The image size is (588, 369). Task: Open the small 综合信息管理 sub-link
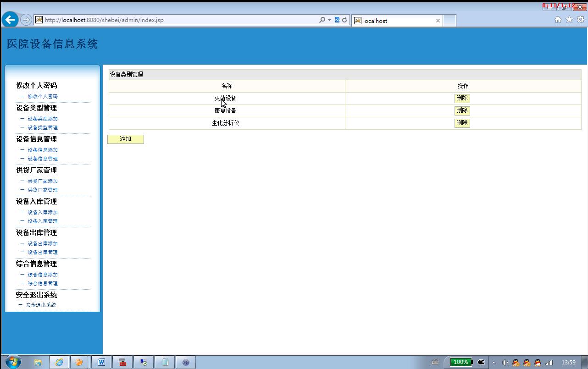pyautogui.click(x=43, y=283)
